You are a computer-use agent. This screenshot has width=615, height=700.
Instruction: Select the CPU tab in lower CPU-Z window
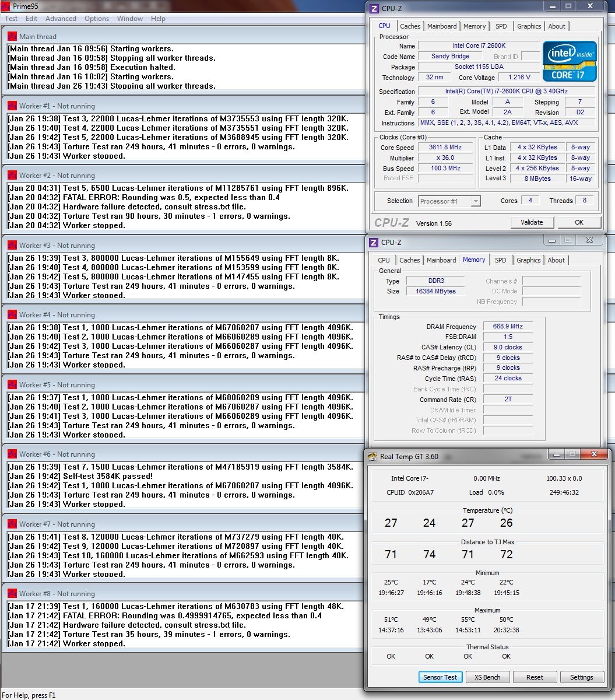pyautogui.click(x=384, y=260)
